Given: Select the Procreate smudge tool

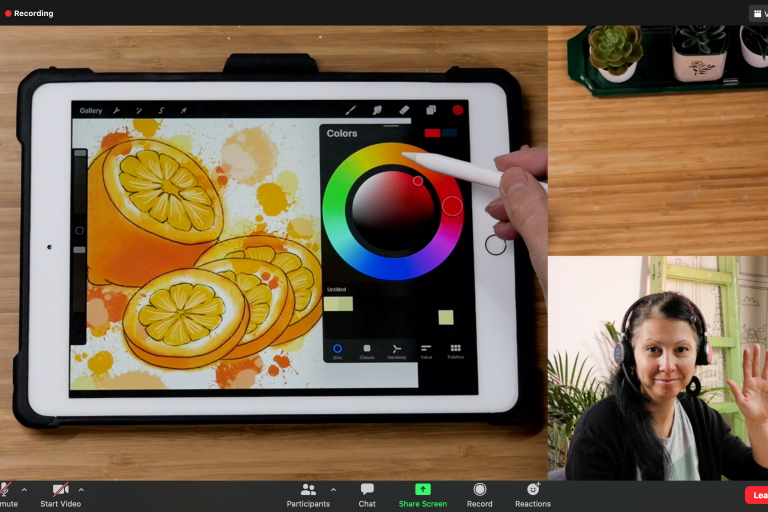Looking at the screenshot, I should 377,110.
